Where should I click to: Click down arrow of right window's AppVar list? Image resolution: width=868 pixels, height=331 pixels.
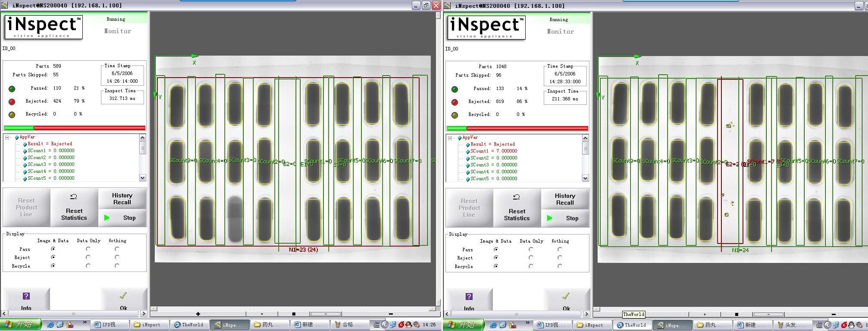[585, 178]
